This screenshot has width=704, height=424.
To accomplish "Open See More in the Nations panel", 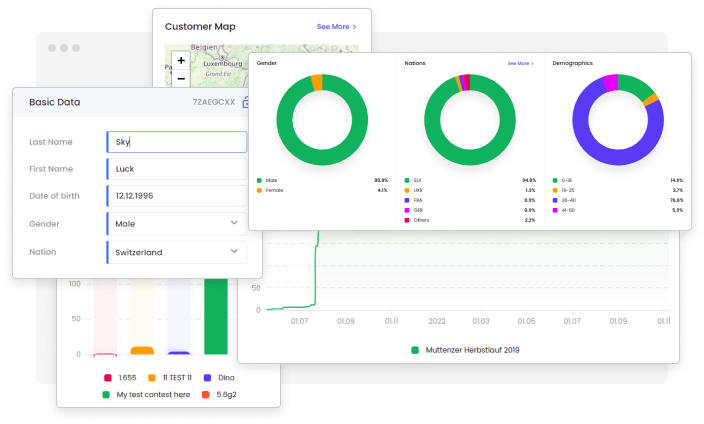I will [x=520, y=63].
